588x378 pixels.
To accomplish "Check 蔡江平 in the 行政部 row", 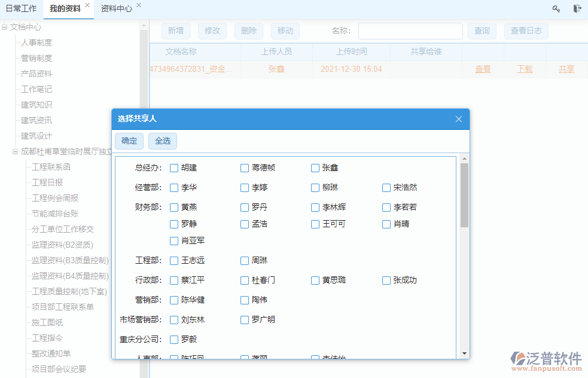I will pyautogui.click(x=173, y=280).
